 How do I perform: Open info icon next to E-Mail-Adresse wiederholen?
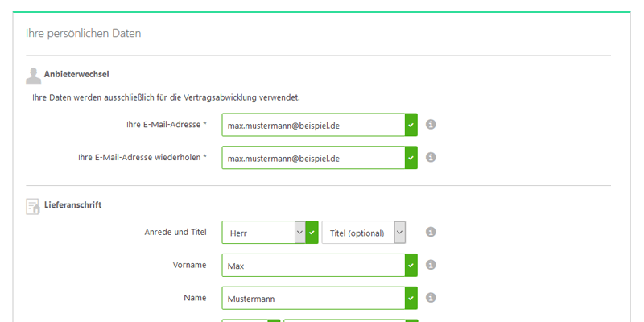(431, 158)
